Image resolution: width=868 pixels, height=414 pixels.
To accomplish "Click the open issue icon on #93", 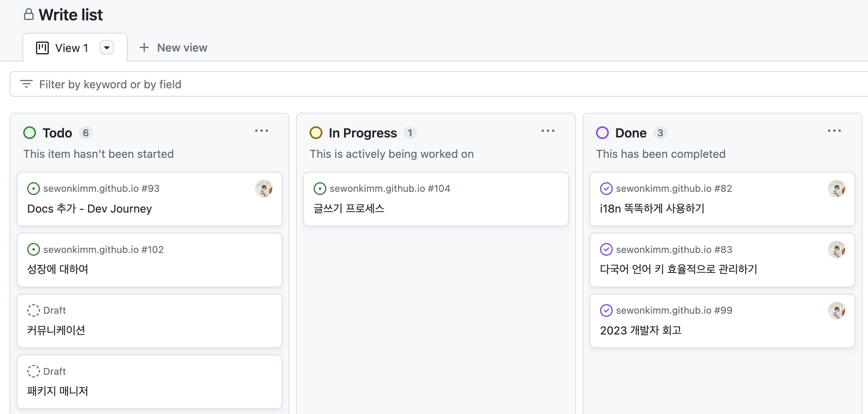I will 34,188.
